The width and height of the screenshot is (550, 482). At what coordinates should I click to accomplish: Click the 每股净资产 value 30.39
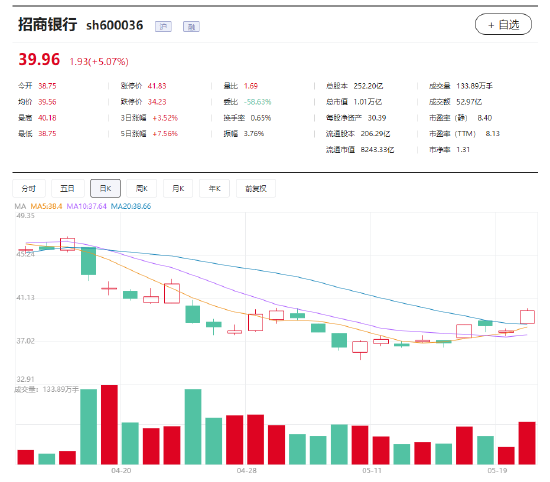[x=377, y=118]
